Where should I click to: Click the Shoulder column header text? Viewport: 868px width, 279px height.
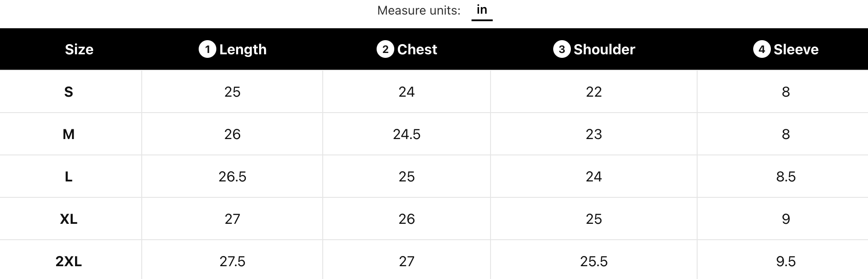point(604,49)
